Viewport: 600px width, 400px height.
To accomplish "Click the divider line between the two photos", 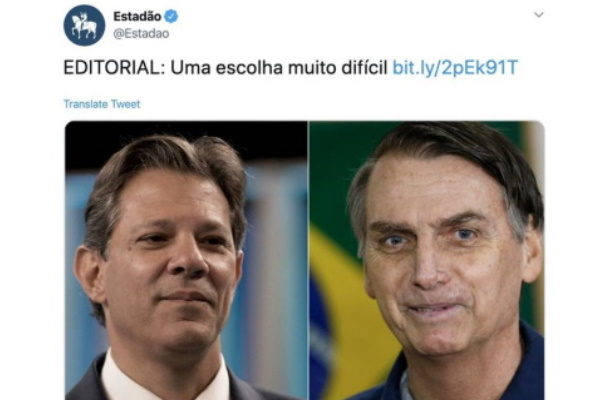I will 308,260.
